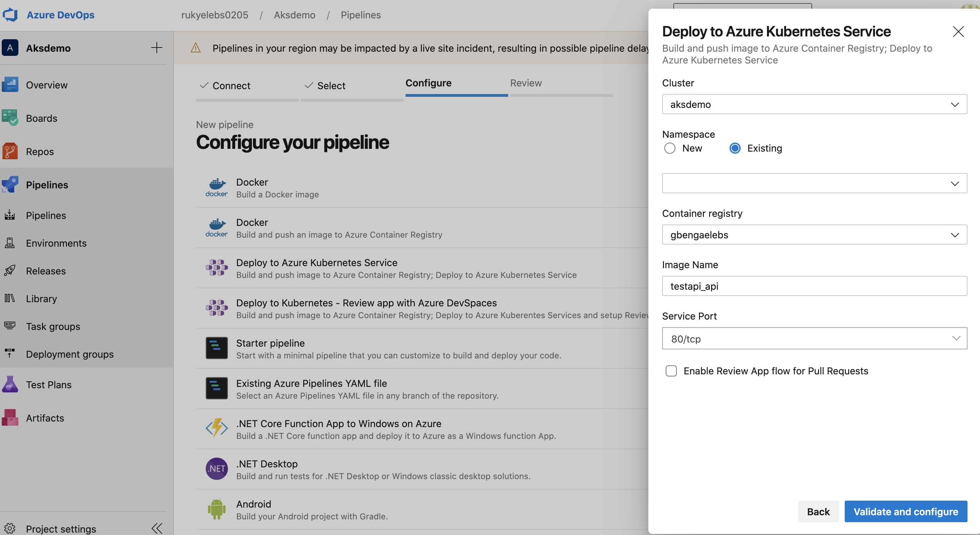
Task: Open the Test Plans flask icon
Action: click(x=10, y=384)
